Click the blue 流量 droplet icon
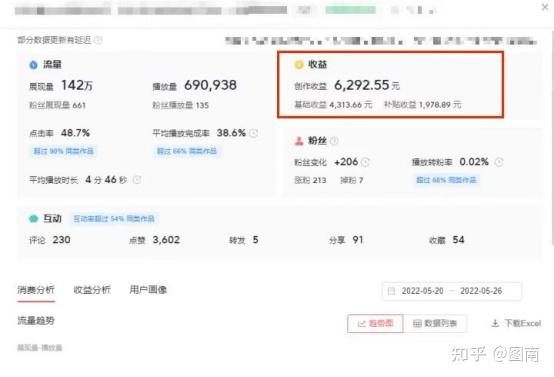The image size is (554, 377). 33,65
